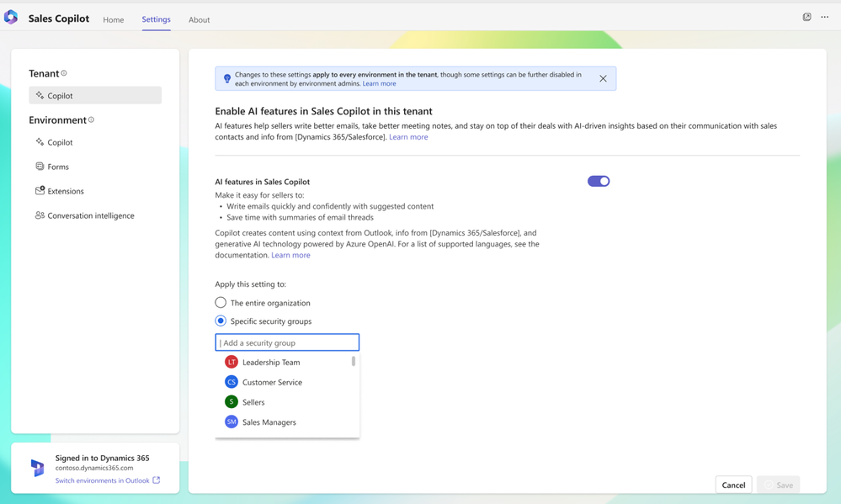Click external link icon beside Switch environments
The height and width of the screenshot is (504, 841).
pos(156,480)
